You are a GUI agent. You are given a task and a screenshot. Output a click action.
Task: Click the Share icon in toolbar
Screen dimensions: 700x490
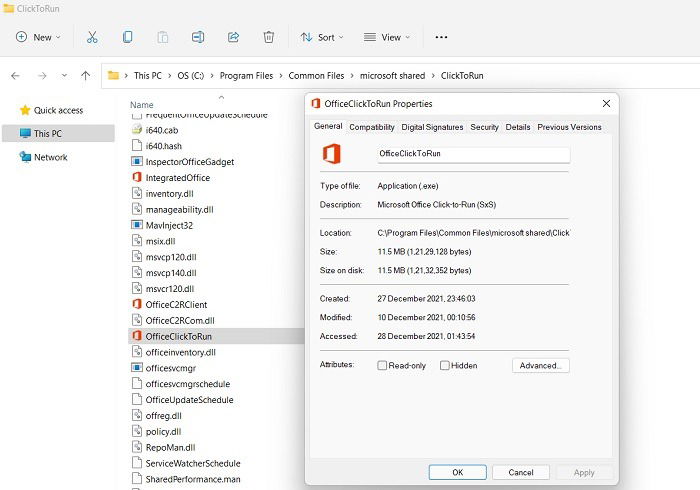point(233,37)
